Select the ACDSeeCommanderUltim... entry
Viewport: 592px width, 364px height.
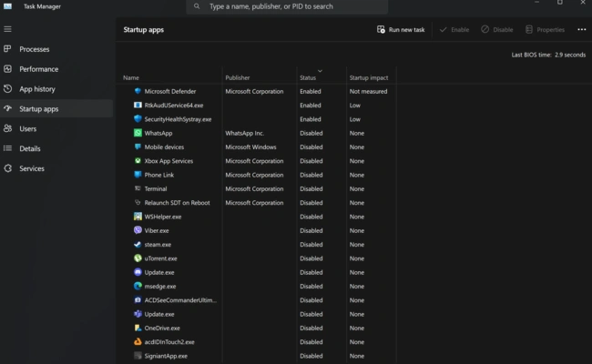(x=180, y=300)
